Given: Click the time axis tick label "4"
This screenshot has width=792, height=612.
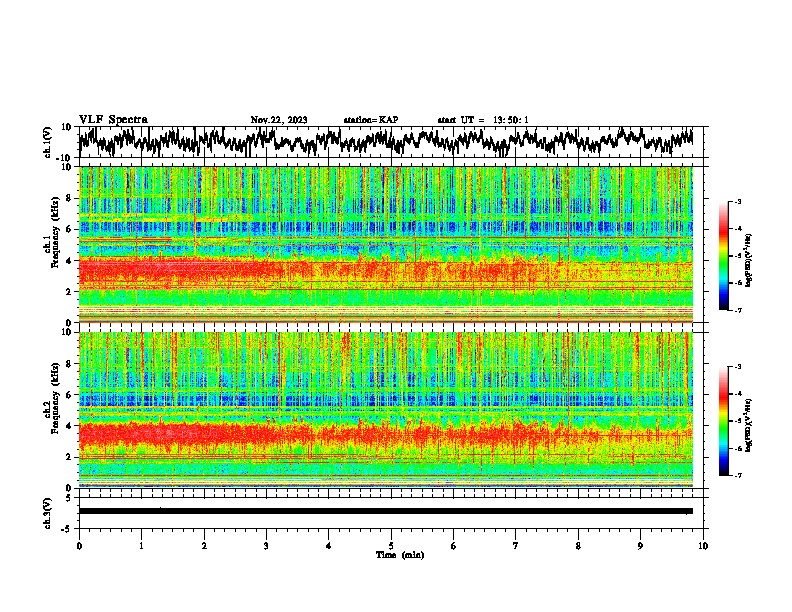Looking at the screenshot, I should [329, 546].
